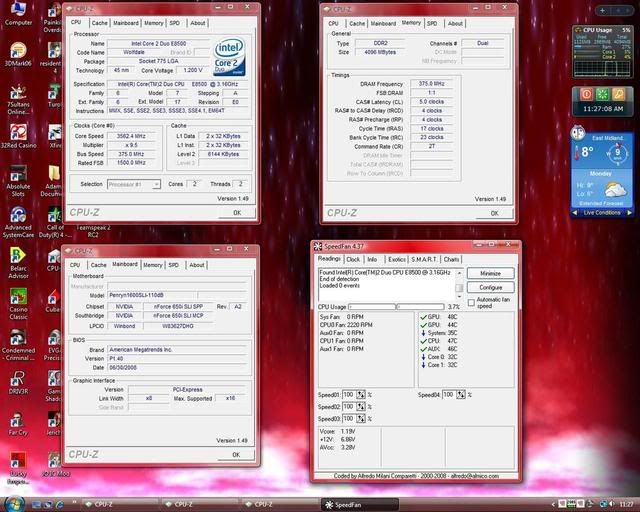Screen dimensions: 640x512
Task: Click the orange key lock button on clock gadget
Action: 618,94
